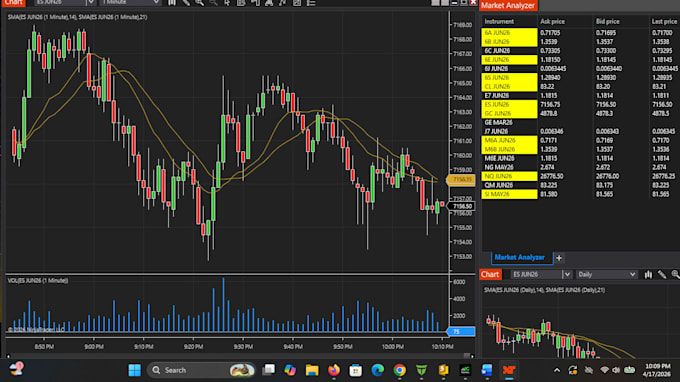Select the GC JUN26 instrument row
Viewport: 680px width, 382px height.
[580, 113]
